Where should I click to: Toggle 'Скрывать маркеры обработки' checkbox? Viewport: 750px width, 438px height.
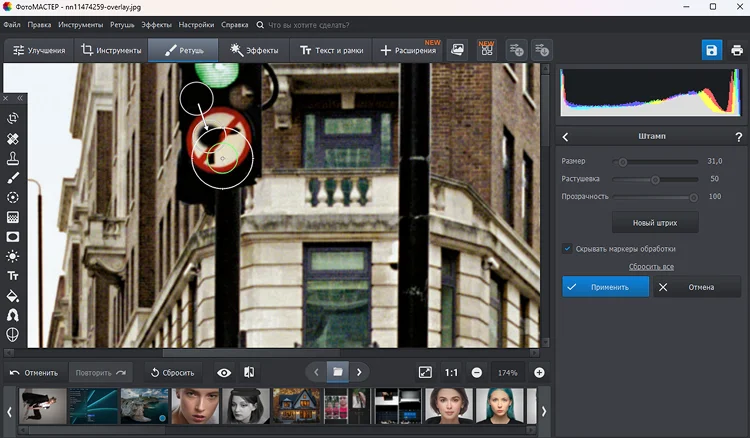tap(567, 249)
